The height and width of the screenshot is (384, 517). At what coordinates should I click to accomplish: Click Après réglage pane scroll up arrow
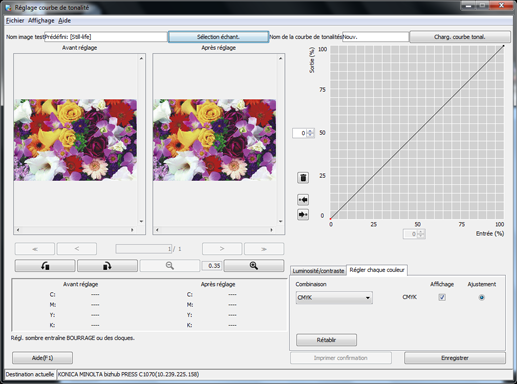click(280, 58)
